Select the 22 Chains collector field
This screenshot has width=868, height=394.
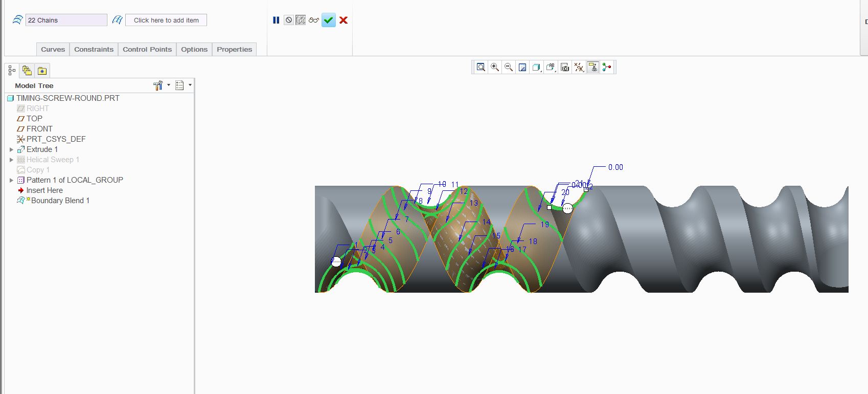66,20
